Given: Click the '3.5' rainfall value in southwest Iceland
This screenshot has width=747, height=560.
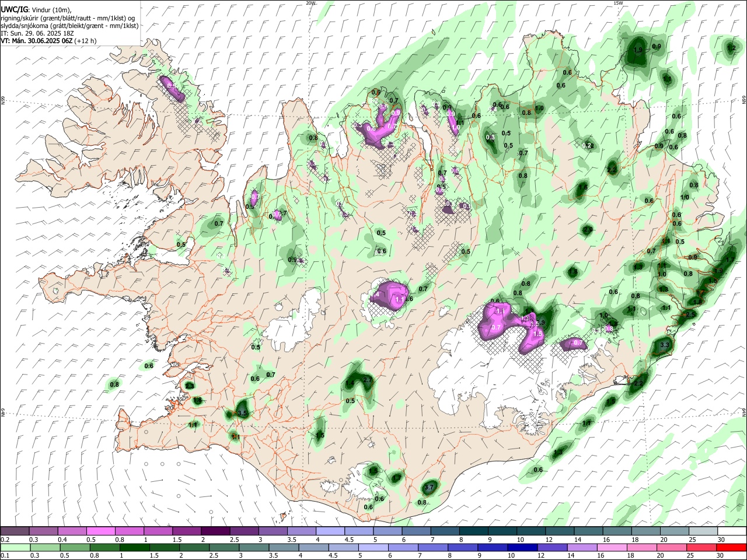Looking at the screenshot, I should tap(243, 413).
